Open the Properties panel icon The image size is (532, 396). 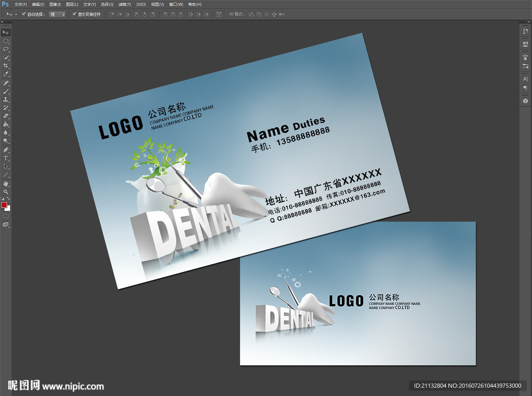[x=526, y=44]
